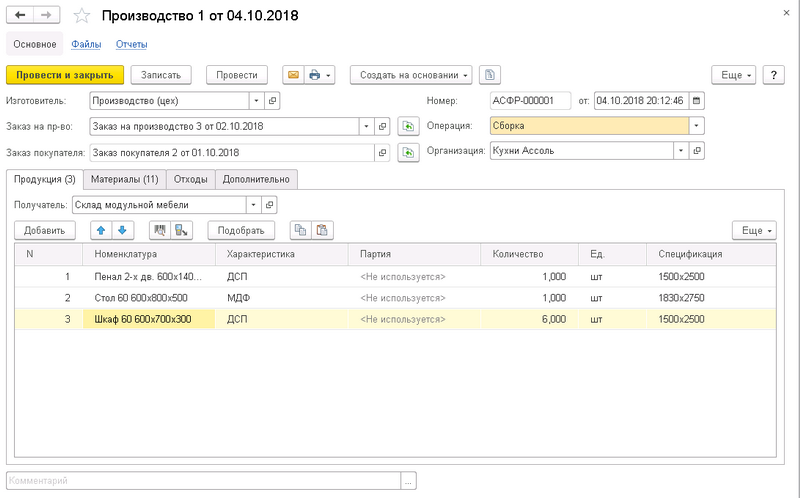800x498 pixels.
Task: Open the Отходы tab
Action: coord(191,179)
